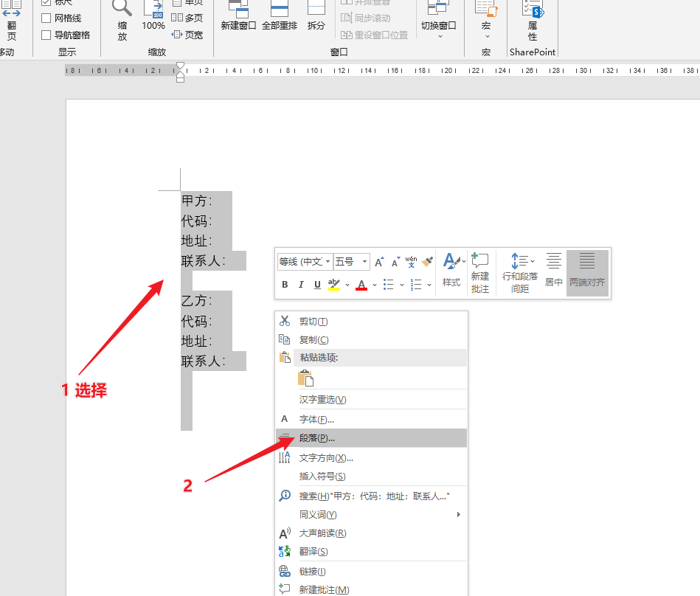Open Line and Paragraph Spacing
Viewport: 700px width, 596px height.
[519, 273]
